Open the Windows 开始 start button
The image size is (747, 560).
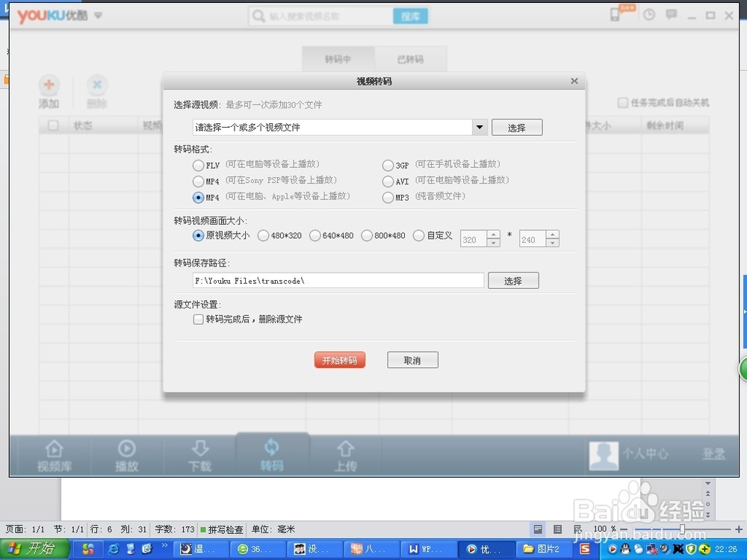pyautogui.click(x=34, y=549)
